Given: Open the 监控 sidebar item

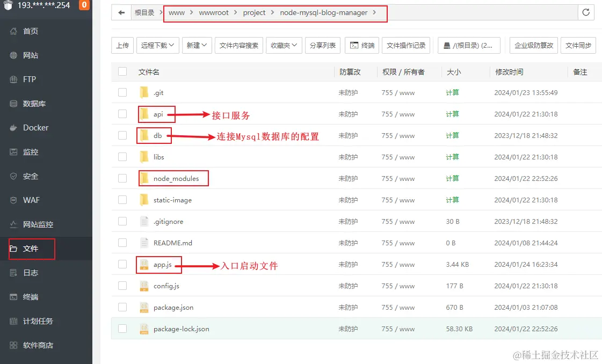Looking at the screenshot, I should click(x=46, y=152).
